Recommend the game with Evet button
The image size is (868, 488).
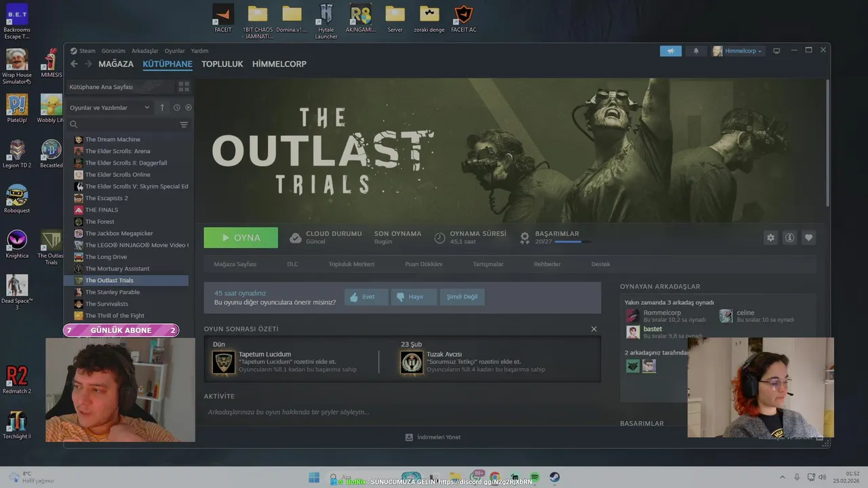[366, 297]
